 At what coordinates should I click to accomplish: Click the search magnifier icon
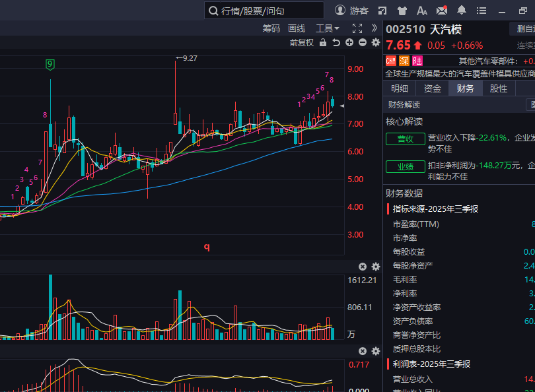point(213,11)
